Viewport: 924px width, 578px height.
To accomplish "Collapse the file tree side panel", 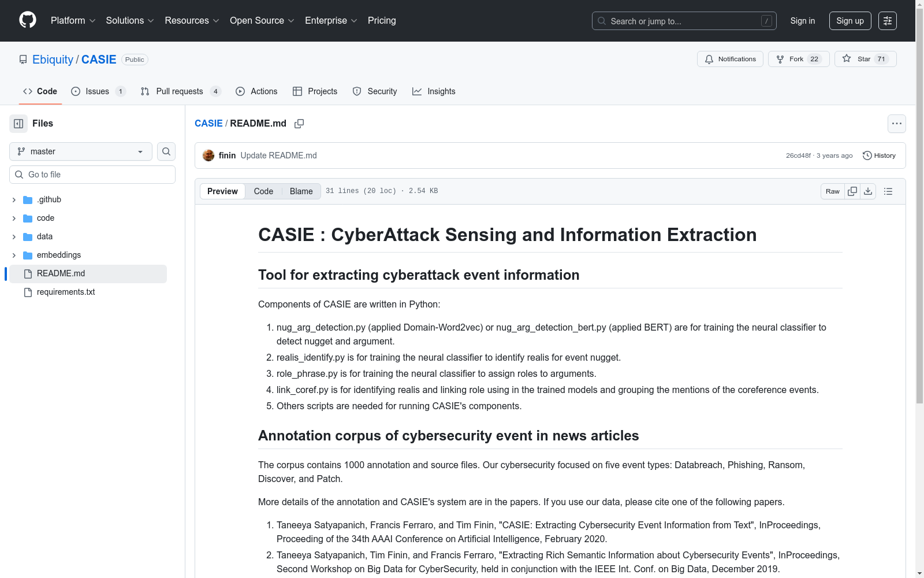I will (18, 124).
